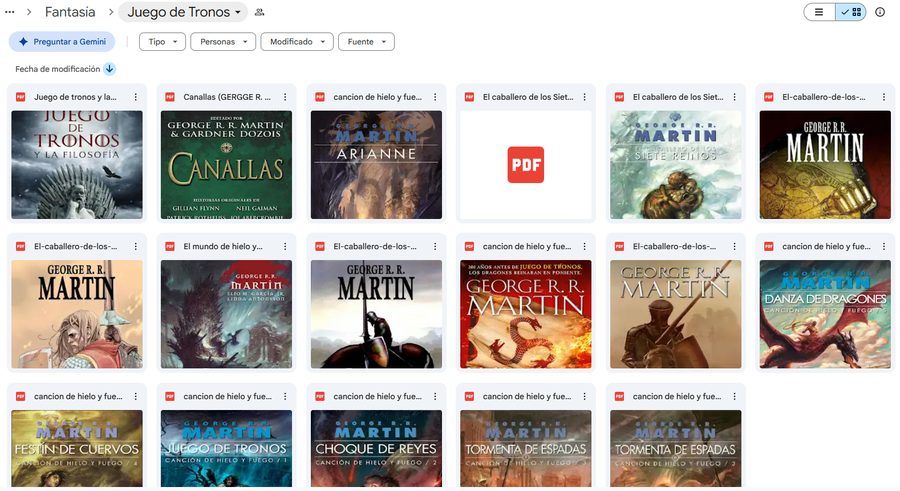900x491 pixels.
Task: Click the PDF icon of Juego de tronos y la...
Action: [x=21, y=97]
